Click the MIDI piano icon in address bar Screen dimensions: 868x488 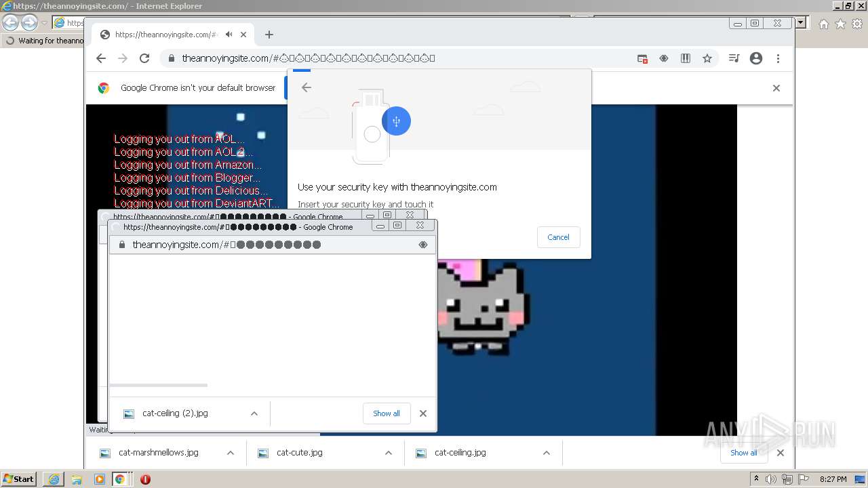coord(686,58)
